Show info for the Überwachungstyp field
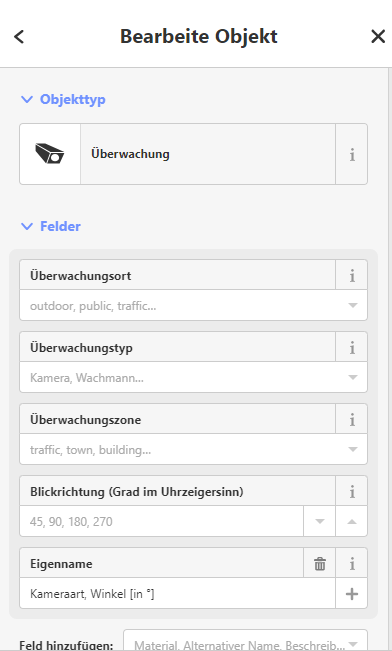This screenshot has width=392, height=651. pyautogui.click(x=352, y=347)
